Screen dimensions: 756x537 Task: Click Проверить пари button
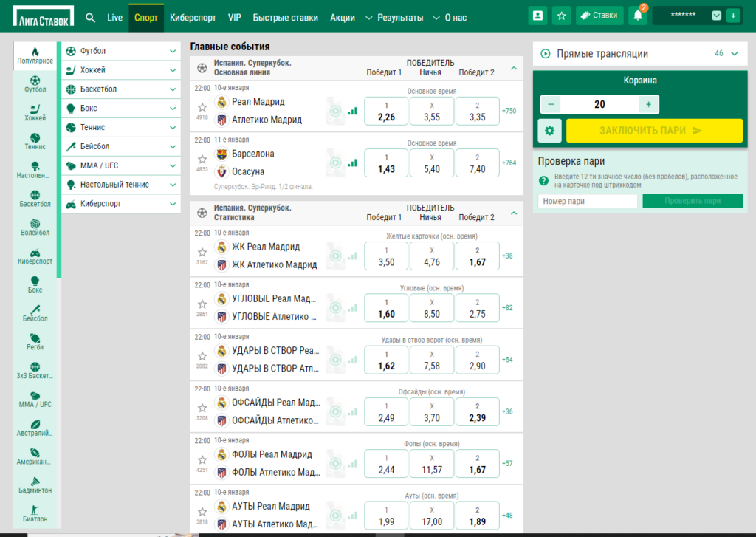[x=693, y=201]
